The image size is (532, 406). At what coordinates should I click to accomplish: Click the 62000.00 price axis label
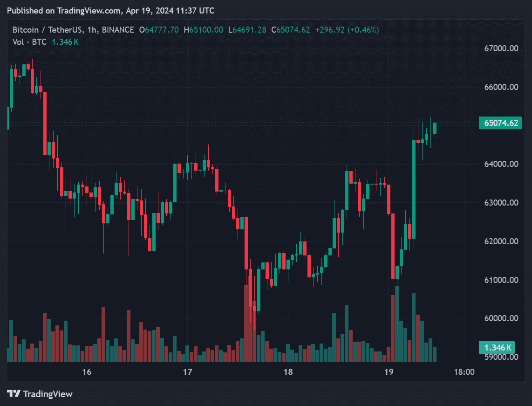click(x=501, y=241)
